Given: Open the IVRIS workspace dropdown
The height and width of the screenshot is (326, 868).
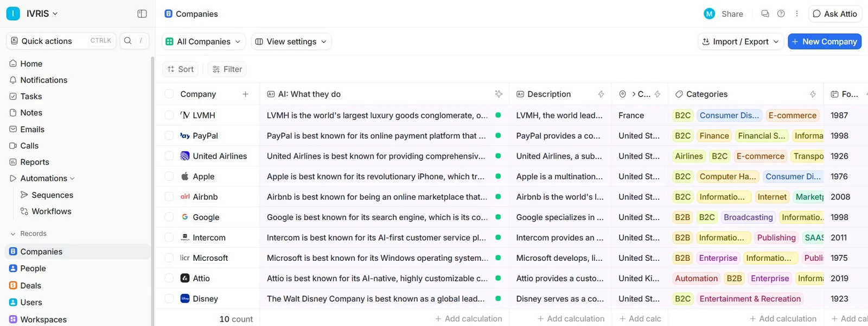Looking at the screenshot, I should click(42, 14).
